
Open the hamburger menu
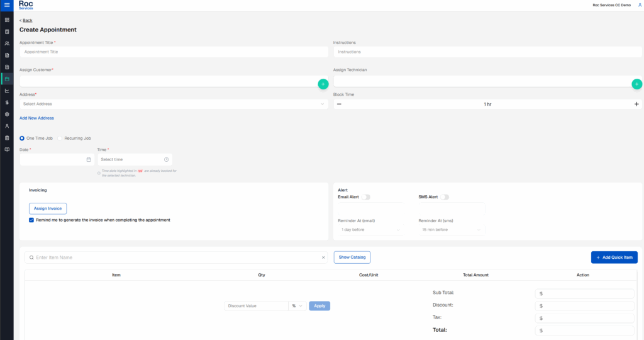(x=7, y=5)
